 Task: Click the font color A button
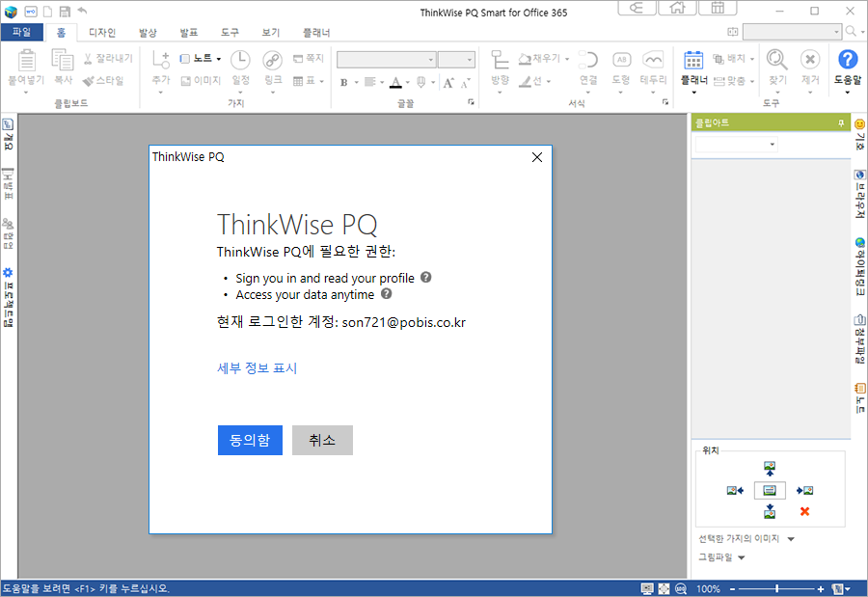[395, 83]
